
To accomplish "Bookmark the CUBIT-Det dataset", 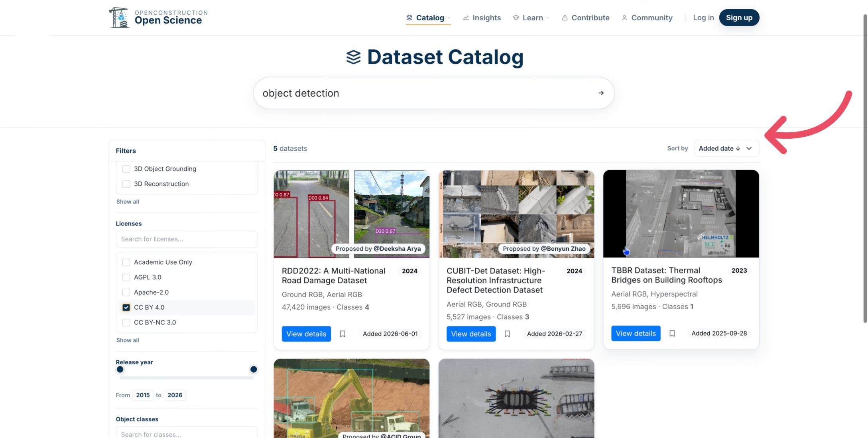I will click(507, 334).
